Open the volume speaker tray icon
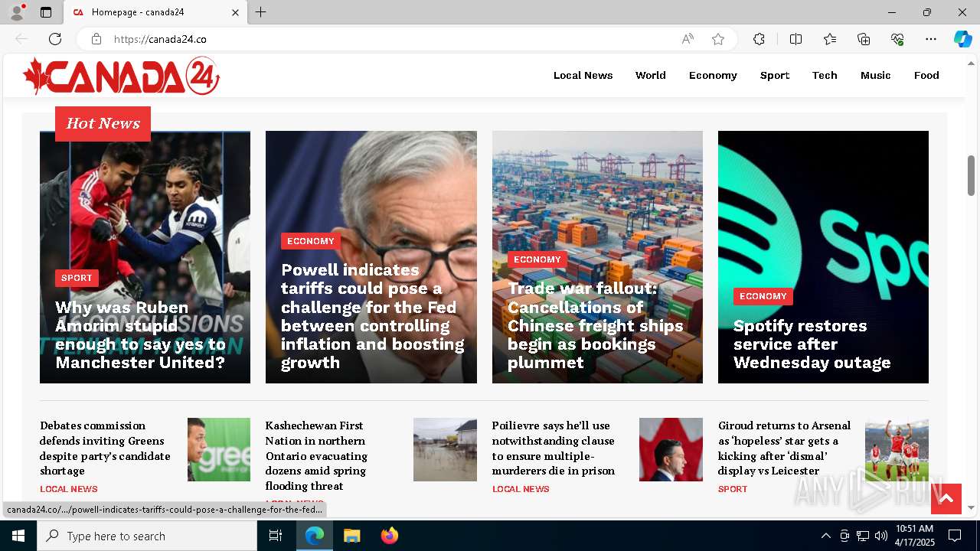The height and width of the screenshot is (551, 980). click(881, 536)
